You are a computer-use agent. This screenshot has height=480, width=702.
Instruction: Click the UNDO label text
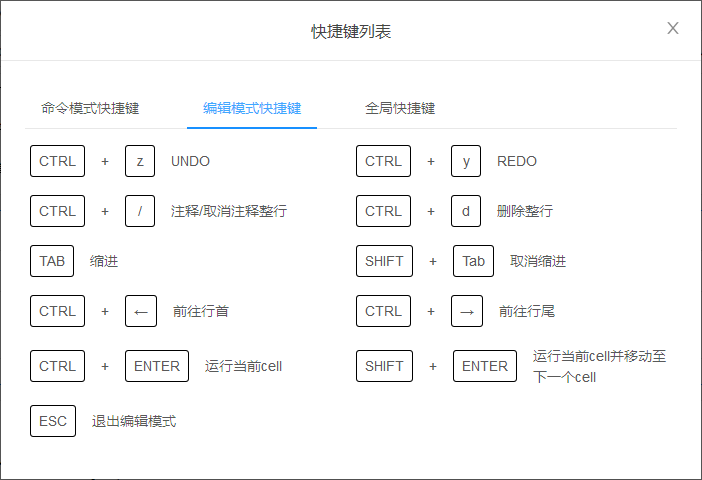190,161
